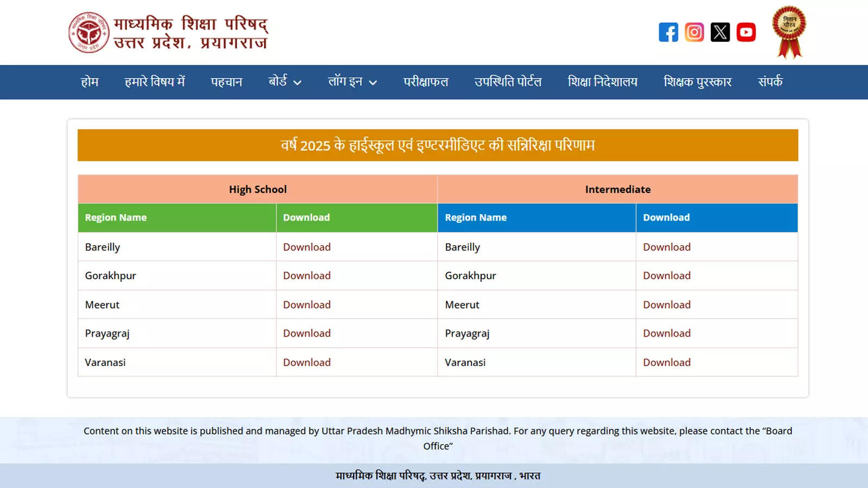Image resolution: width=868 pixels, height=488 pixels.
Task: Click the footer content disclaimer text
Action: (x=438, y=438)
